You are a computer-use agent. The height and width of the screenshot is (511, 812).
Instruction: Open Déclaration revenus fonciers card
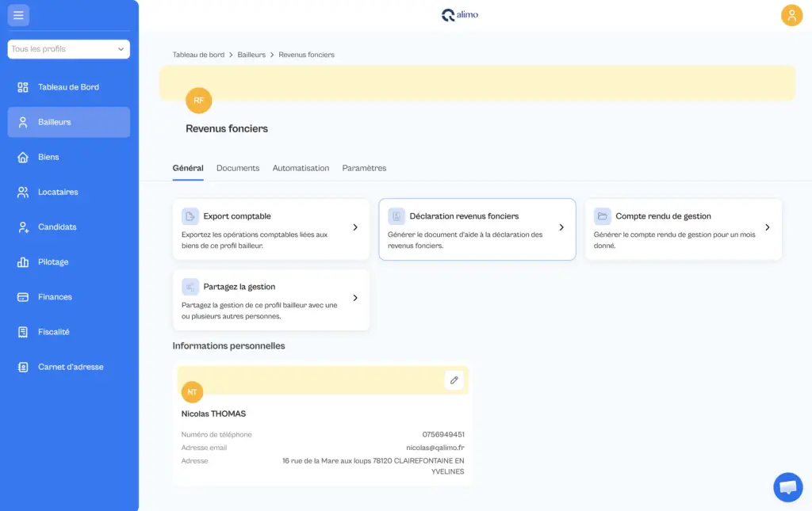477,229
